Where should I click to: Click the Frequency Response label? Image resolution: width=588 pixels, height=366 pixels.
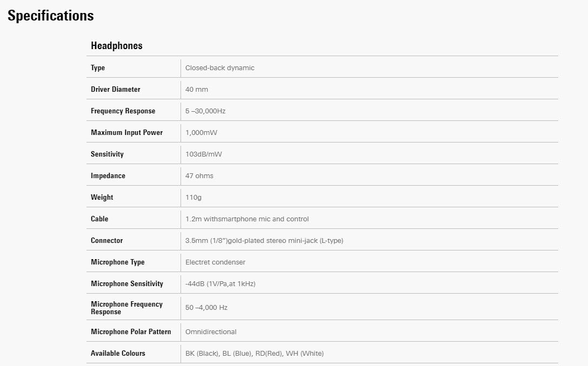[x=123, y=111]
